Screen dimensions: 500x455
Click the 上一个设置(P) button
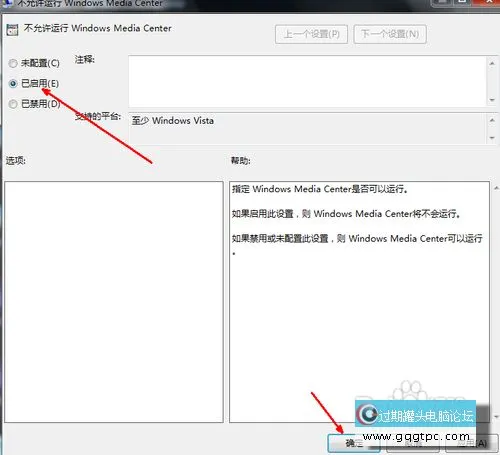[x=311, y=34]
